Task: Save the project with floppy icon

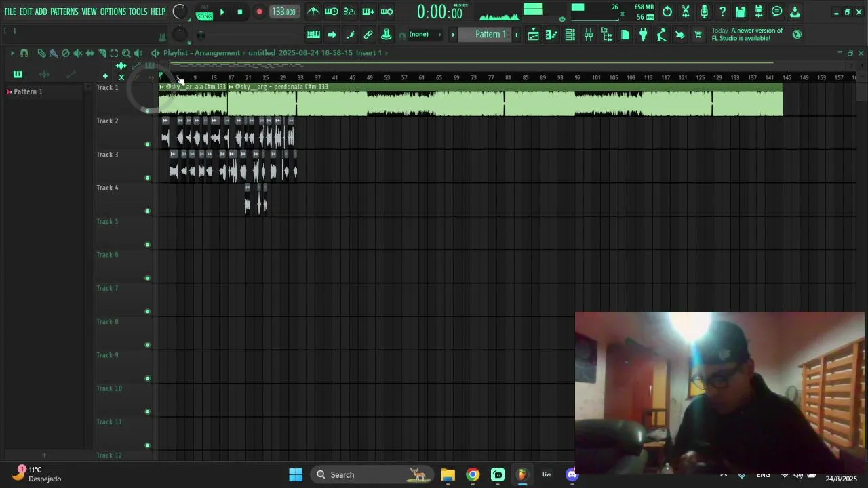Action: tap(741, 12)
